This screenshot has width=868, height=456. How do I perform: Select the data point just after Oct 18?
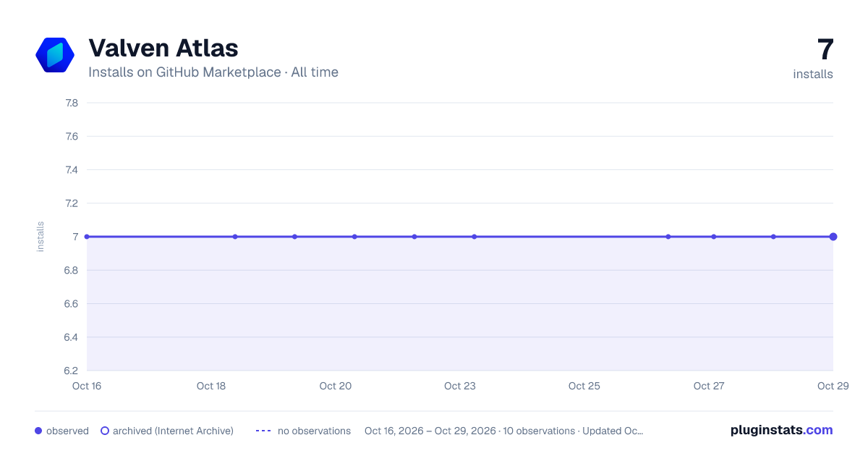pyautogui.click(x=235, y=237)
